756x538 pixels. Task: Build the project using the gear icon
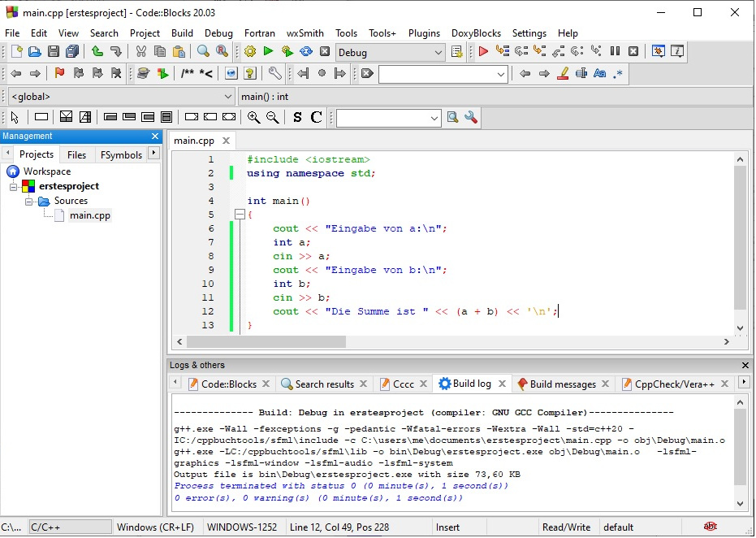coord(249,51)
